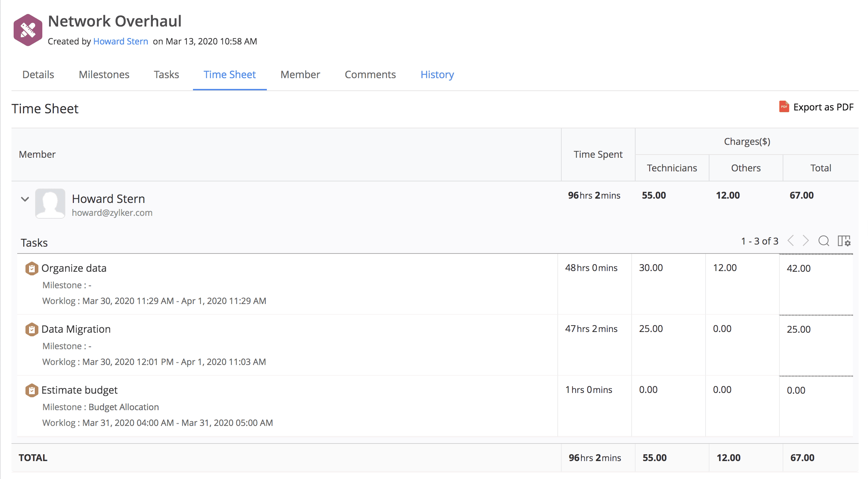Open the column chooser settings icon
Screen dimensions: 868x479
tap(844, 241)
